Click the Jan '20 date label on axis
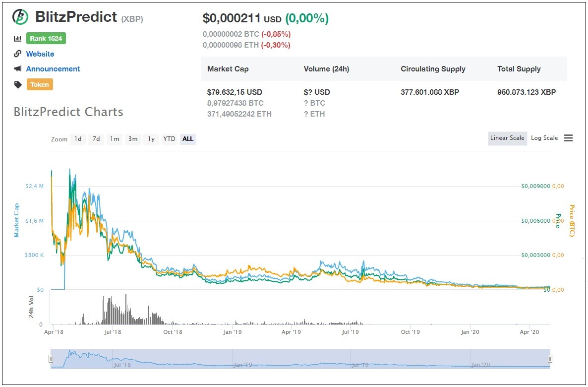This screenshot has height=387, width=588. tap(470, 332)
